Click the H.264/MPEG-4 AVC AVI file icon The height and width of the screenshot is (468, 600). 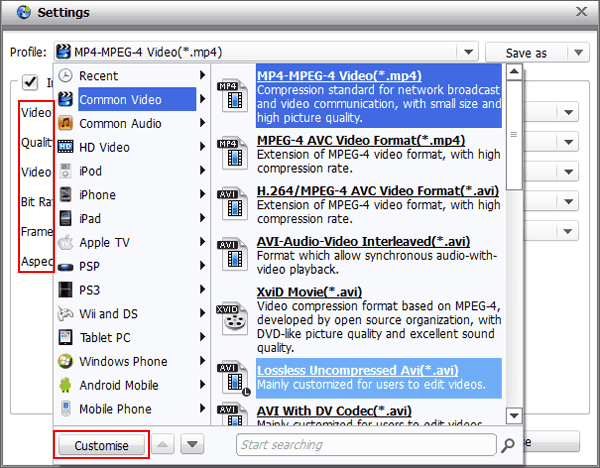tap(232, 204)
